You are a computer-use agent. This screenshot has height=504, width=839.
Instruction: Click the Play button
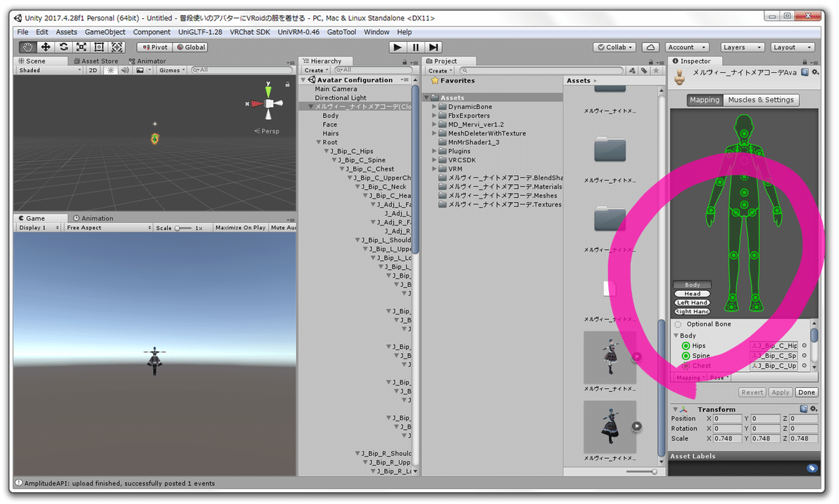398,47
